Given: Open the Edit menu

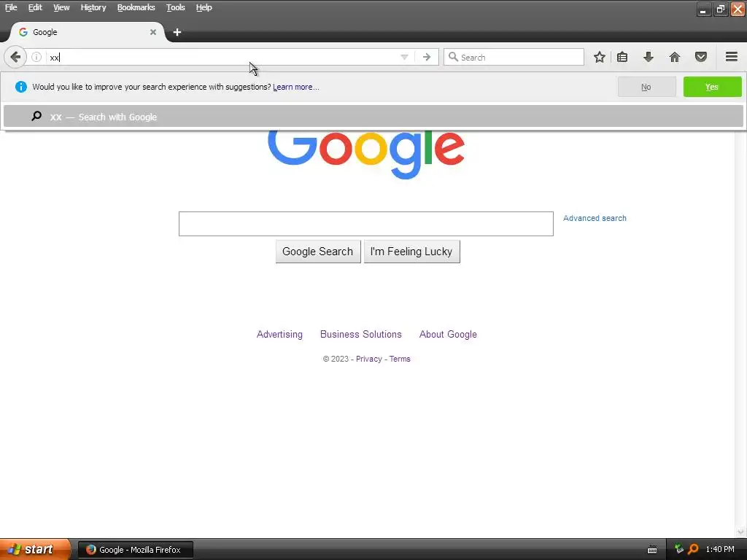Looking at the screenshot, I should (x=35, y=7).
